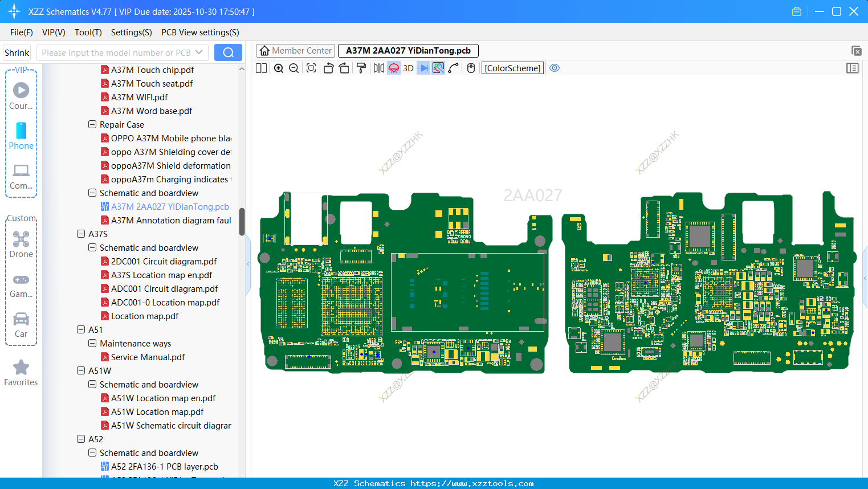This screenshot has height=489, width=868.
Task: Switch to the Member Center tab
Action: 296,51
